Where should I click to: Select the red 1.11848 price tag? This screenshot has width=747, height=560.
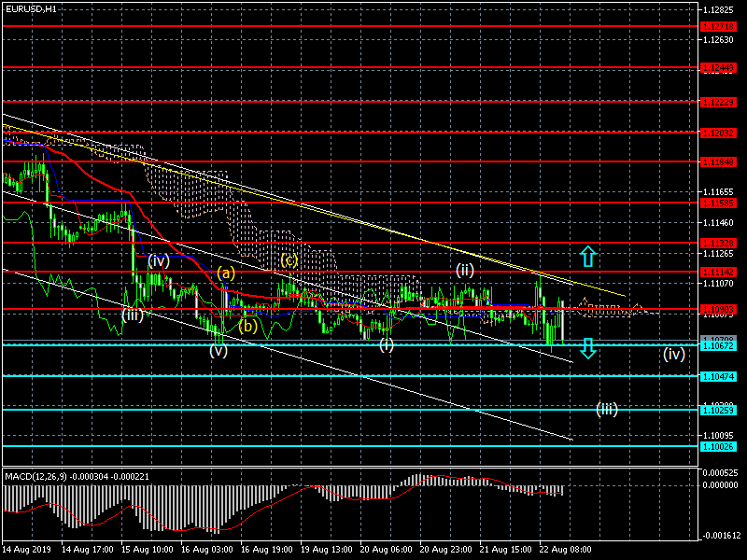[x=718, y=161]
